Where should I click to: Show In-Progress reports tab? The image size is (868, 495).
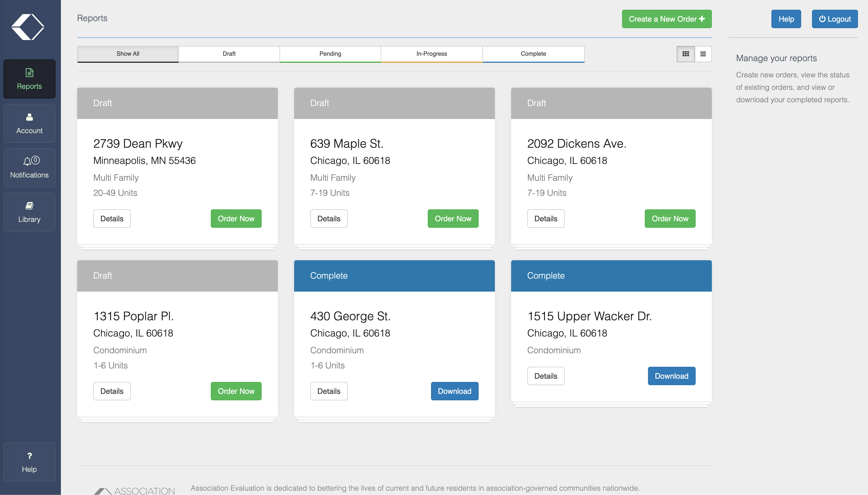(x=432, y=54)
